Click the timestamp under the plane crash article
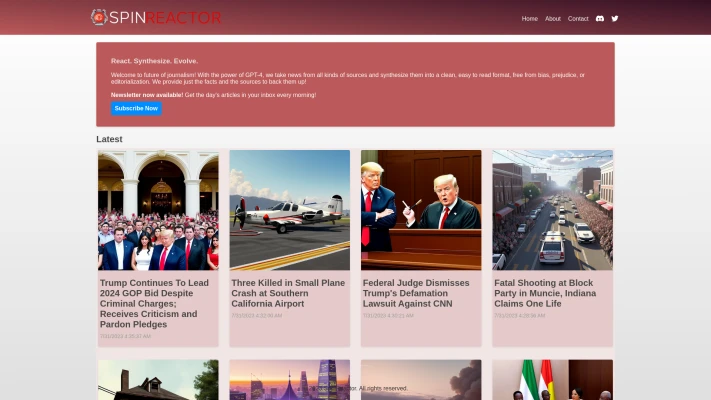The width and height of the screenshot is (711, 400). [257, 316]
